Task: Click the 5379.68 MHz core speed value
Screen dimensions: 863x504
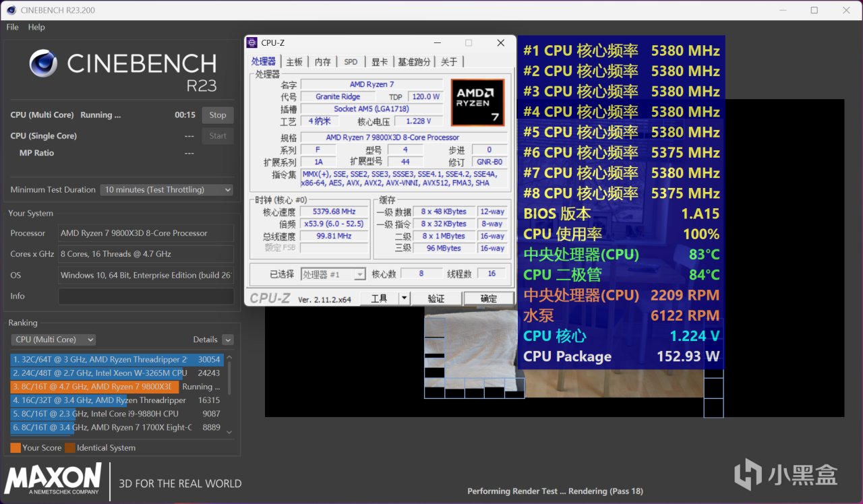Action: click(x=334, y=212)
